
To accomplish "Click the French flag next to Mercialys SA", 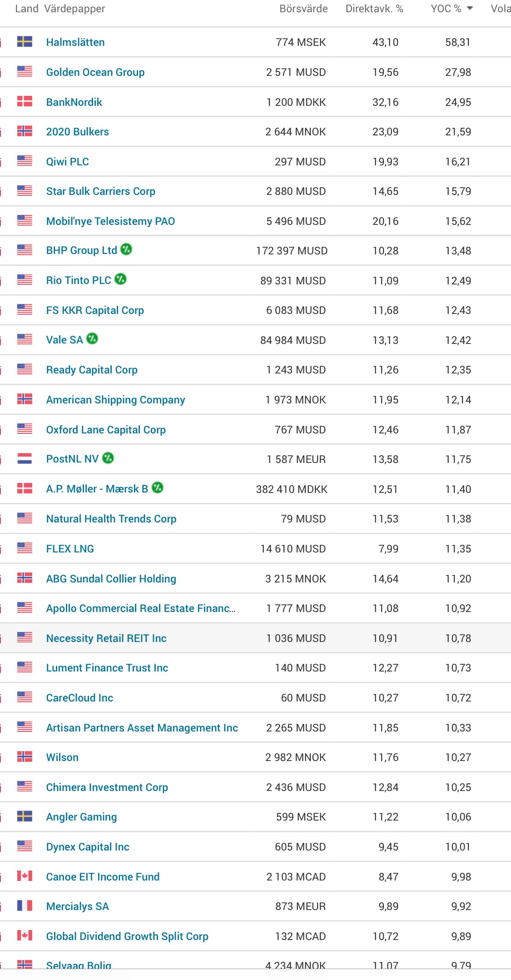I will click(x=25, y=906).
